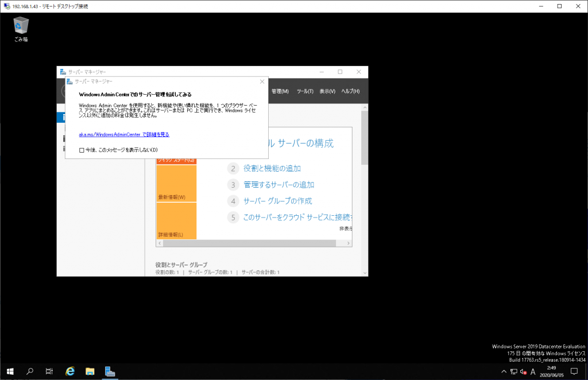Click the remote desktop connection title icon
588x380 pixels.
[7, 6]
